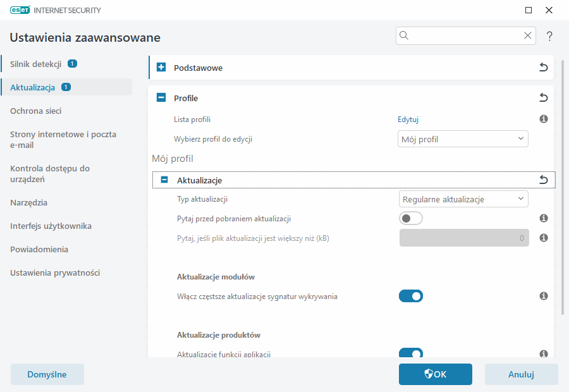Image resolution: width=569 pixels, height=392 pixels.
Task: Click info icon for częstsze aktualizacje sygnatur
Action: click(x=544, y=295)
